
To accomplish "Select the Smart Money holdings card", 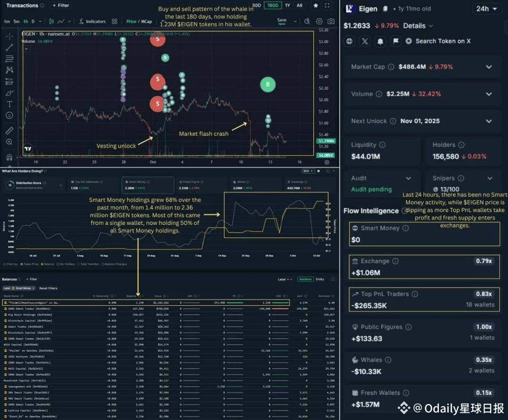I will point(148,185).
